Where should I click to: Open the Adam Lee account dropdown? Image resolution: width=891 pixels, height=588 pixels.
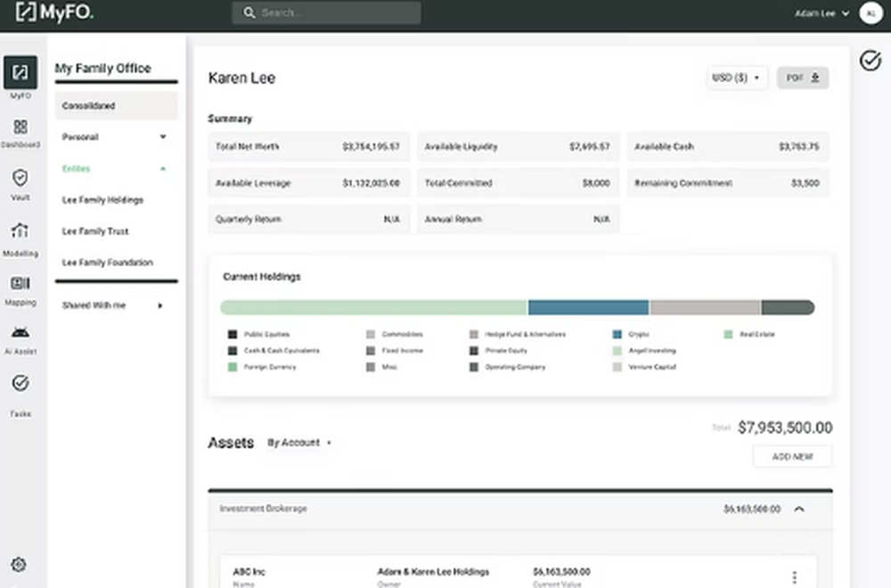pyautogui.click(x=822, y=13)
